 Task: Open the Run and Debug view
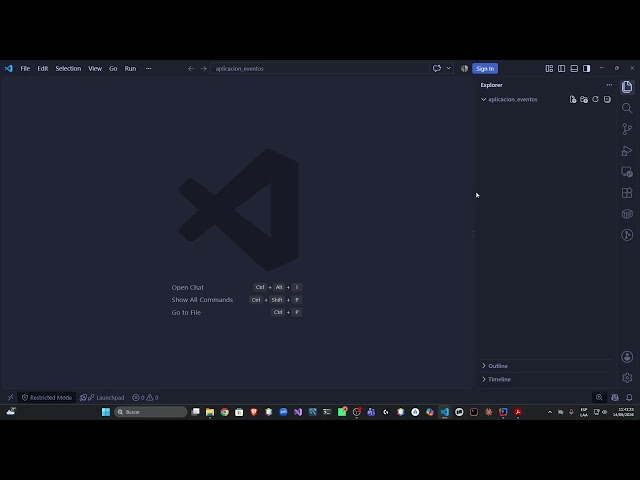[x=627, y=151]
